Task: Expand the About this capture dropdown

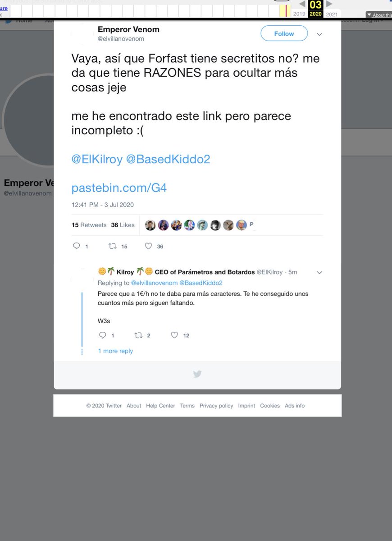Action: 378,15
